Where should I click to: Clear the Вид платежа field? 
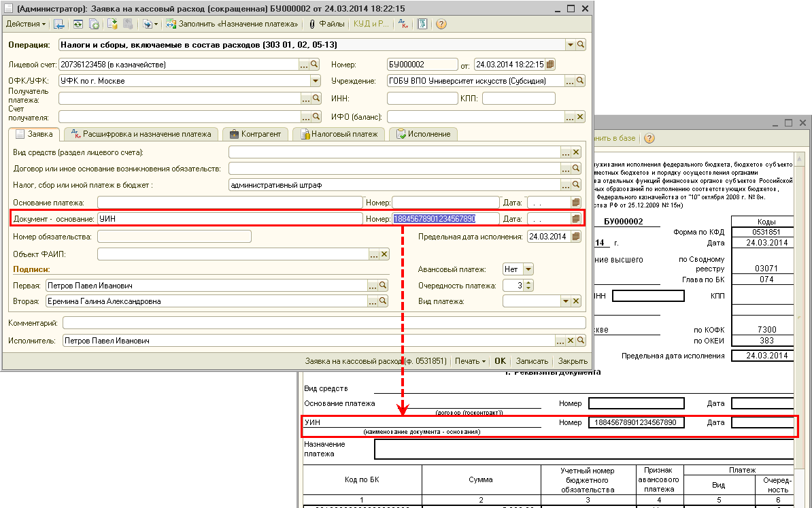pyautogui.click(x=576, y=301)
